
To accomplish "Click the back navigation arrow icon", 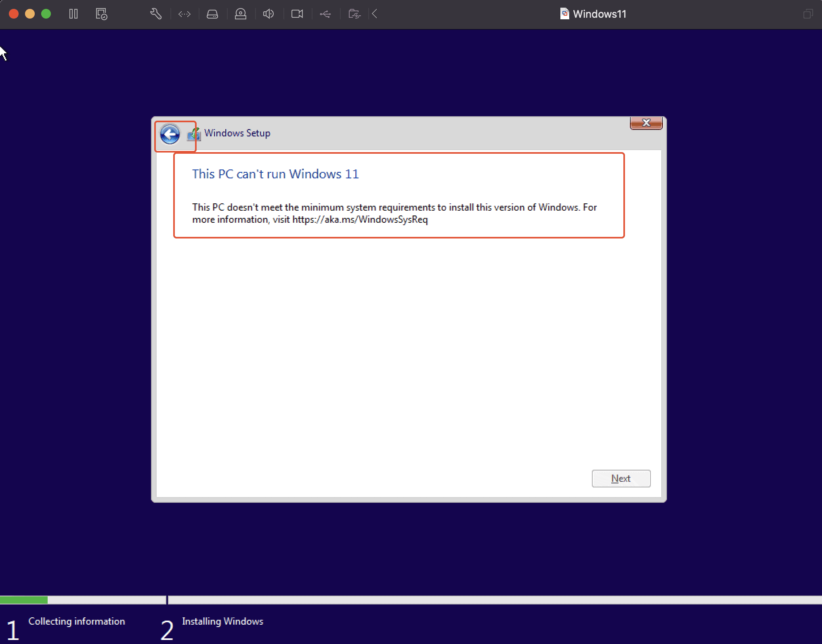I will coord(170,133).
